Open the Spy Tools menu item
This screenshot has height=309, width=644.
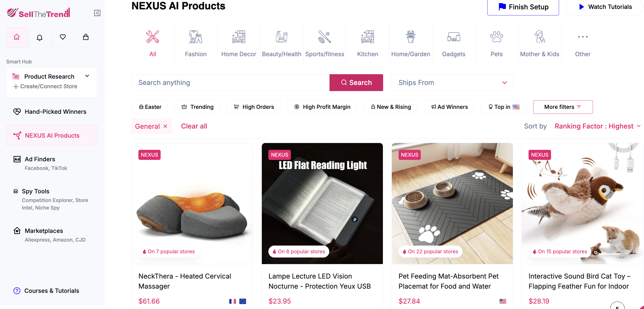coord(36,191)
